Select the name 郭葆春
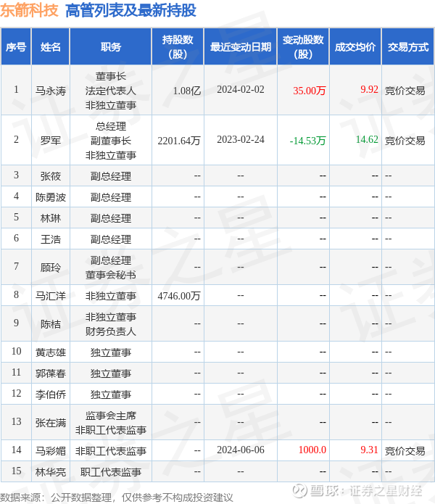This screenshot has height=504, width=435. pyautogui.click(x=51, y=373)
